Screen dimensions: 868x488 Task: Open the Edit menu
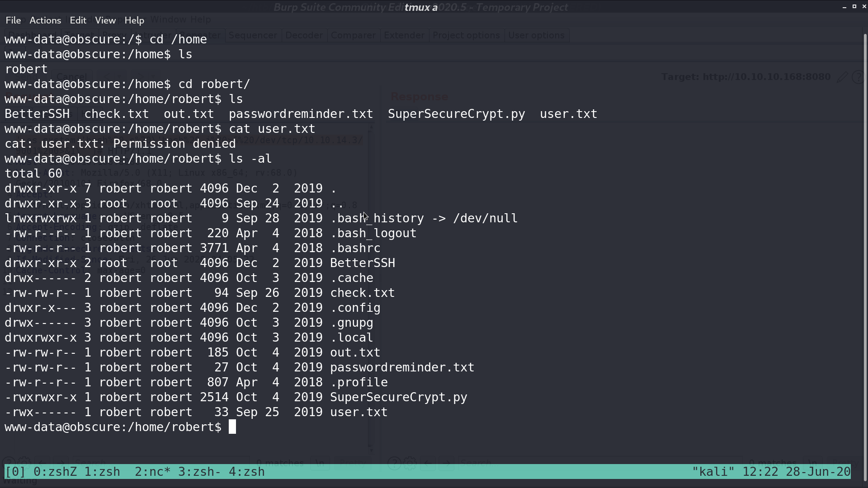click(78, 20)
